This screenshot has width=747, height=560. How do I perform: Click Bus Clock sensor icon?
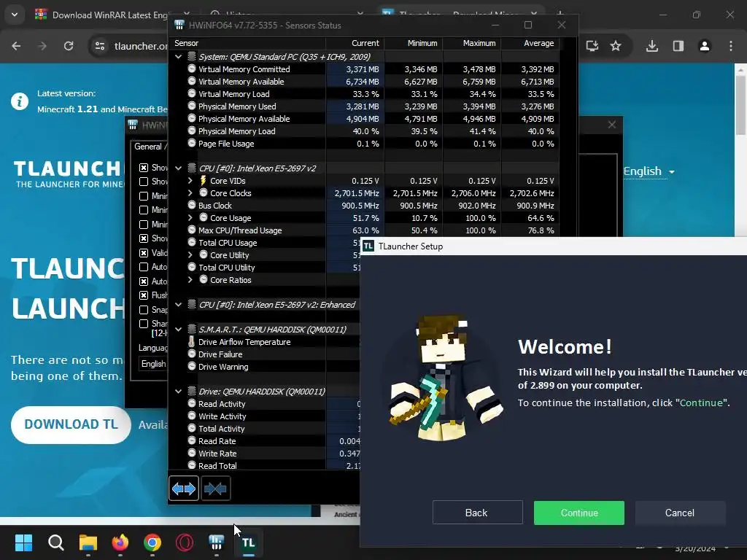192,205
